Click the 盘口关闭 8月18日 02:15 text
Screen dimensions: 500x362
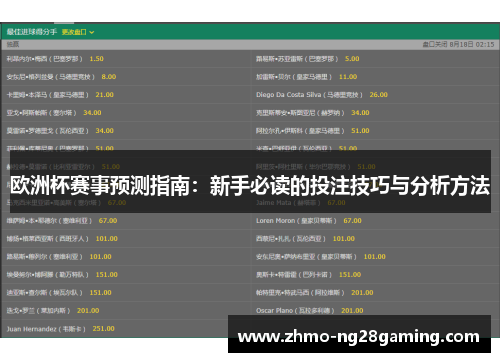458,44
